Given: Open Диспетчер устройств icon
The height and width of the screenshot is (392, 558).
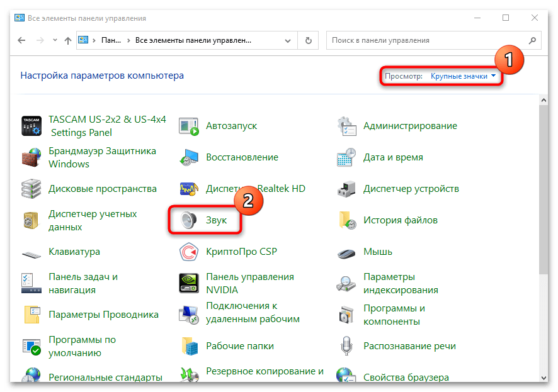Looking at the screenshot, I should pos(346,189).
